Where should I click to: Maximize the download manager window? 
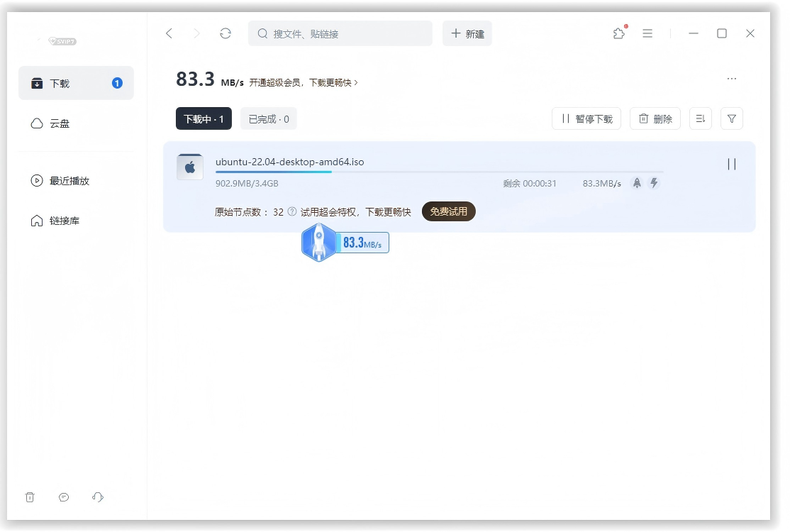(722, 33)
